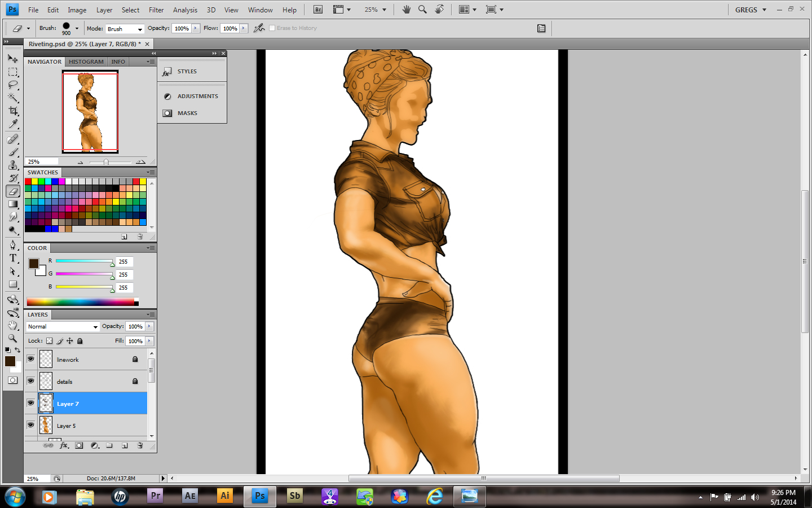Select the Clone Stamp tool
The width and height of the screenshot is (812, 508).
click(x=13, y=165)
